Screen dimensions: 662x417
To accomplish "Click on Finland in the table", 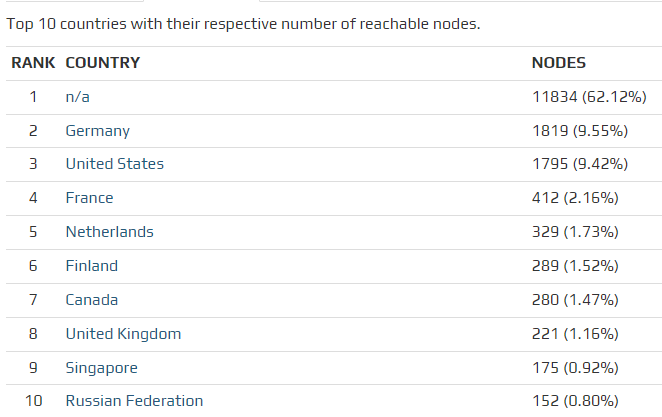I will click(92, 266).
